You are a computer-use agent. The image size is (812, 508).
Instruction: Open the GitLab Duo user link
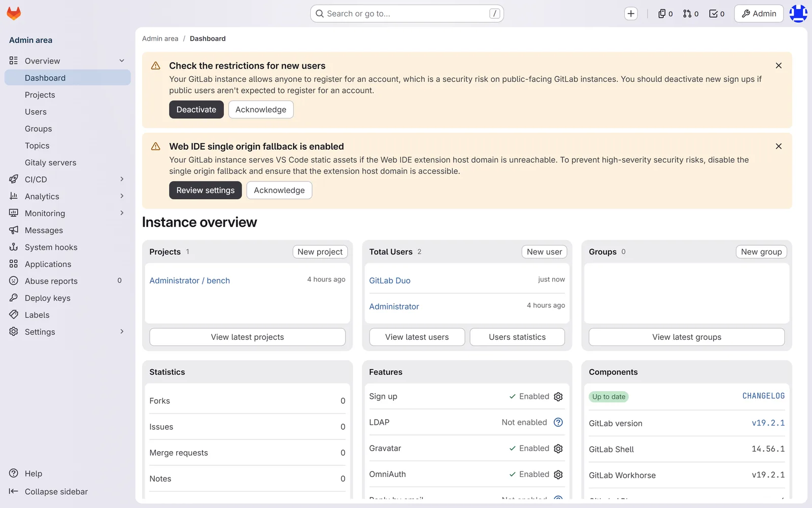coord(390,280)
